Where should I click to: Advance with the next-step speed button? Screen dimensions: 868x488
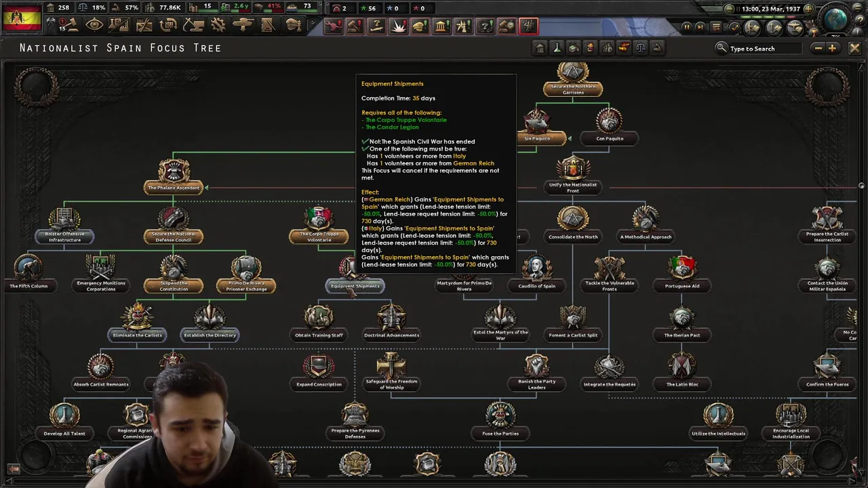701,27
